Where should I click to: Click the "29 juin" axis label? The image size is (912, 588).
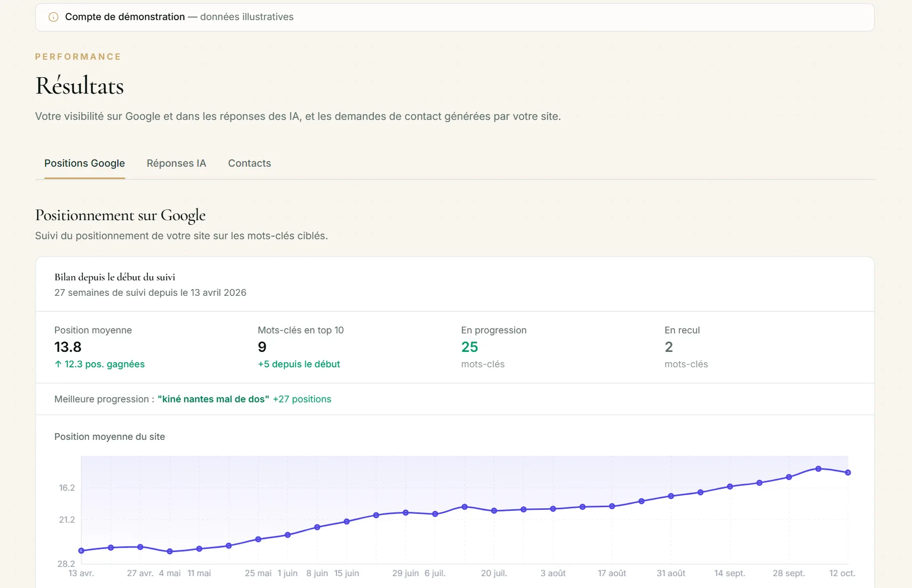(x=405, y=573)
